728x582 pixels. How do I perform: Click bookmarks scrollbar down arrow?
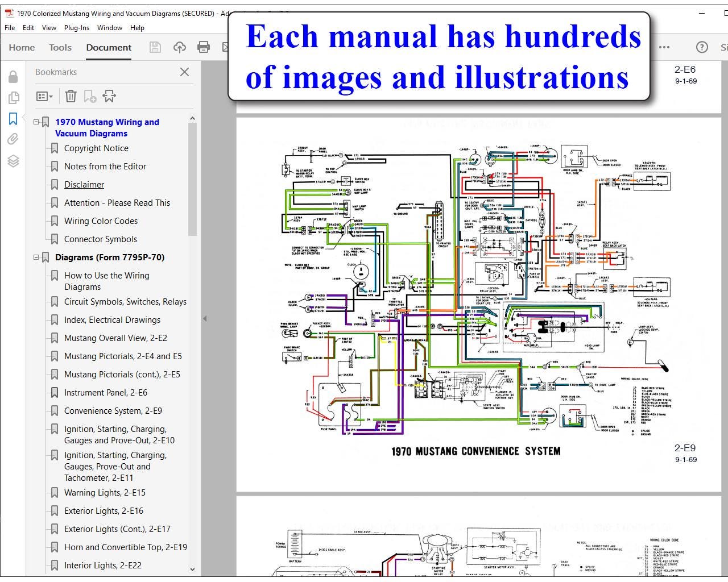pos(192,569)
